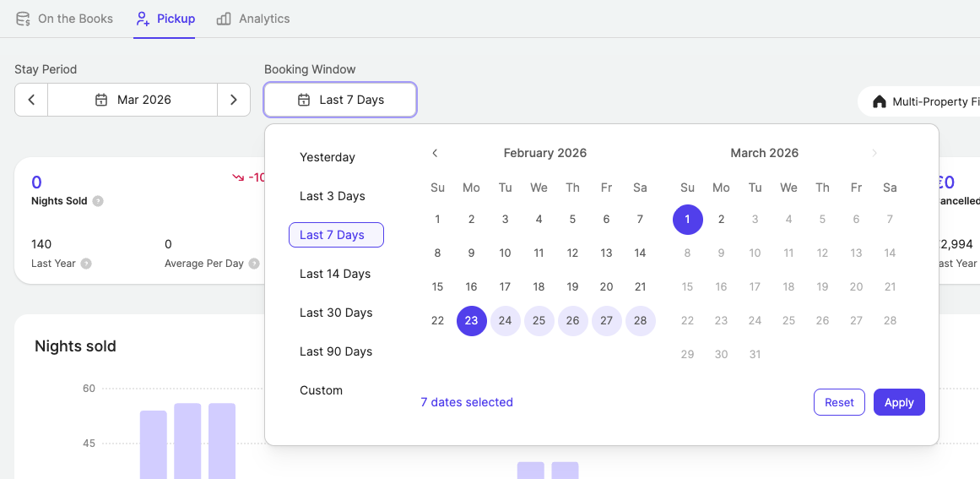
Task: Click the Apply button
Action: pos(899,402)
